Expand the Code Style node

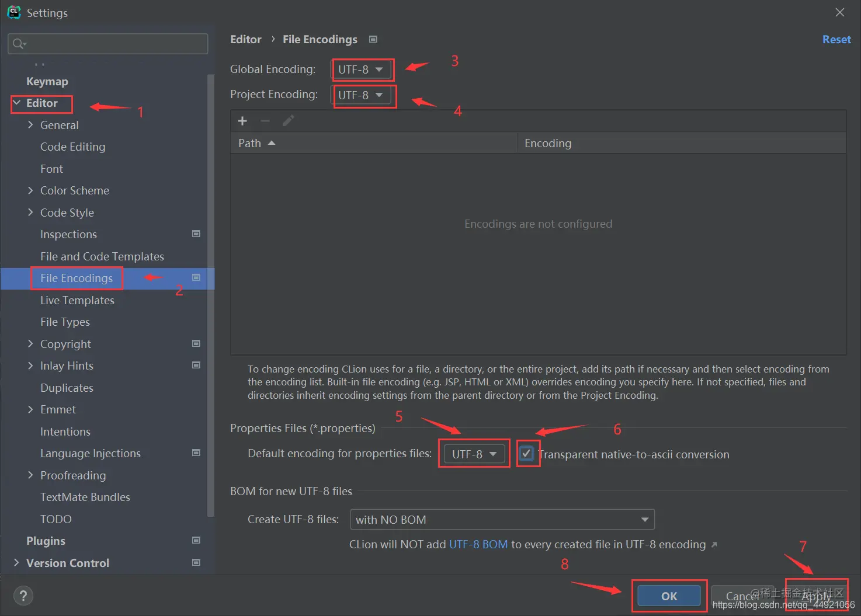(30, 212)
